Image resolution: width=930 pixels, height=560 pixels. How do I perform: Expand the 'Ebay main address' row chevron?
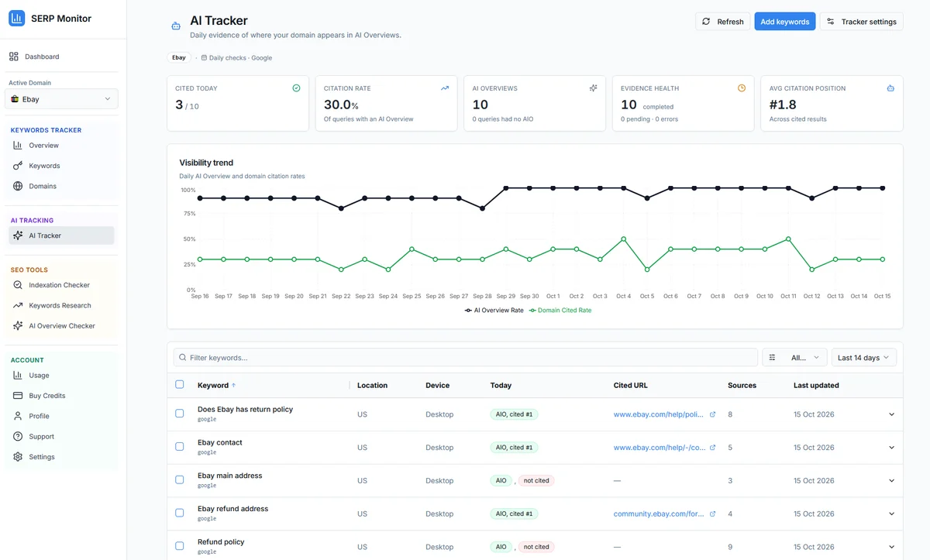[x=891, y=481]
